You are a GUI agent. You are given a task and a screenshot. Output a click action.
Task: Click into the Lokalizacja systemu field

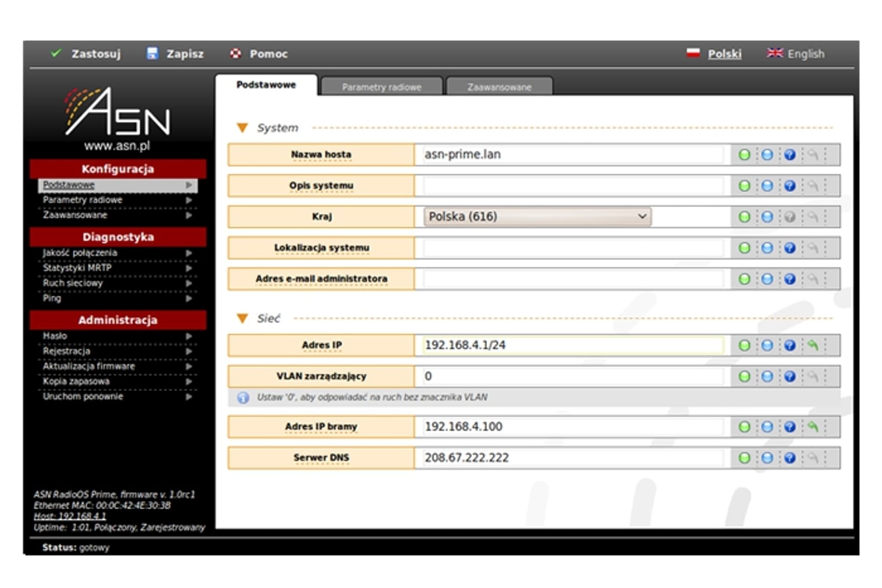tap(573, 248)
